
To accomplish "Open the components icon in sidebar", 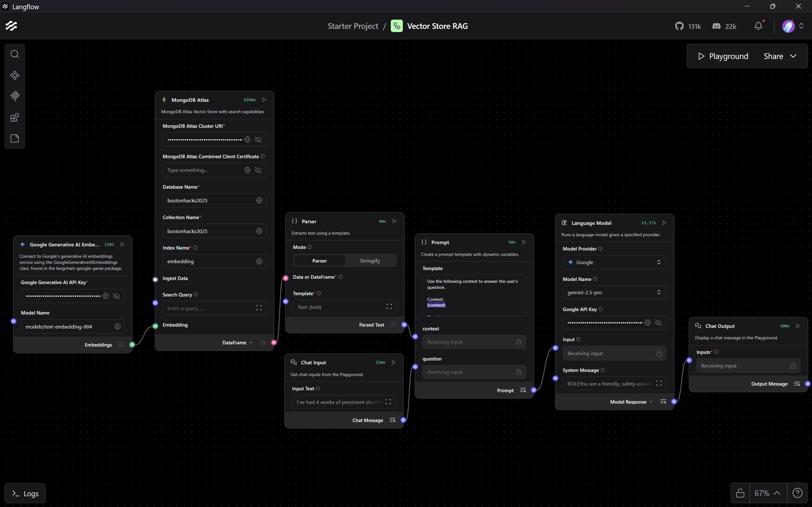I will (14, 75).
